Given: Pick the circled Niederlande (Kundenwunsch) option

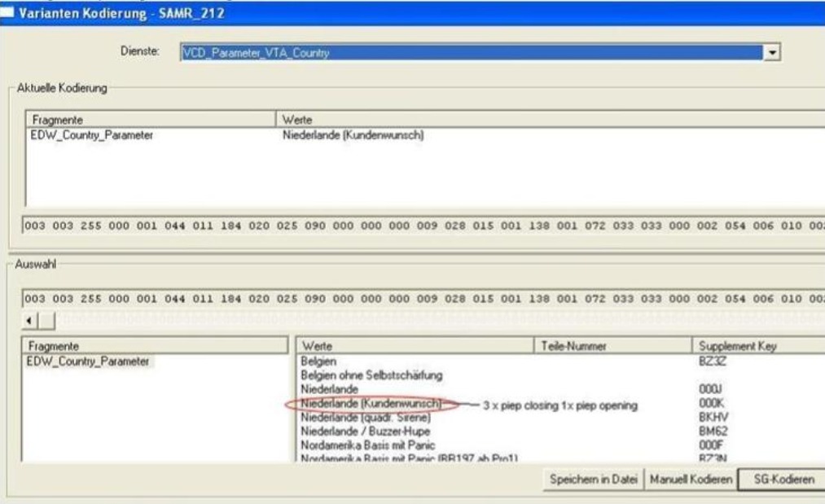Looking at the screenshot, I should pos(370,404).
